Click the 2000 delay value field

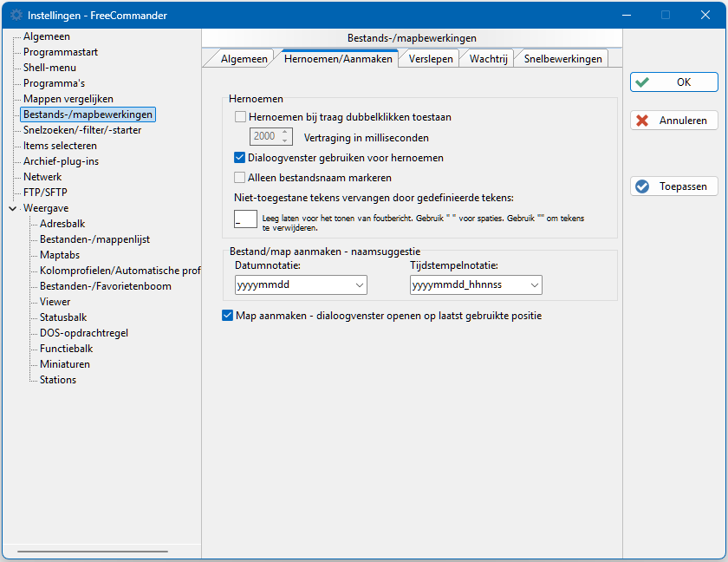(265, 136)
